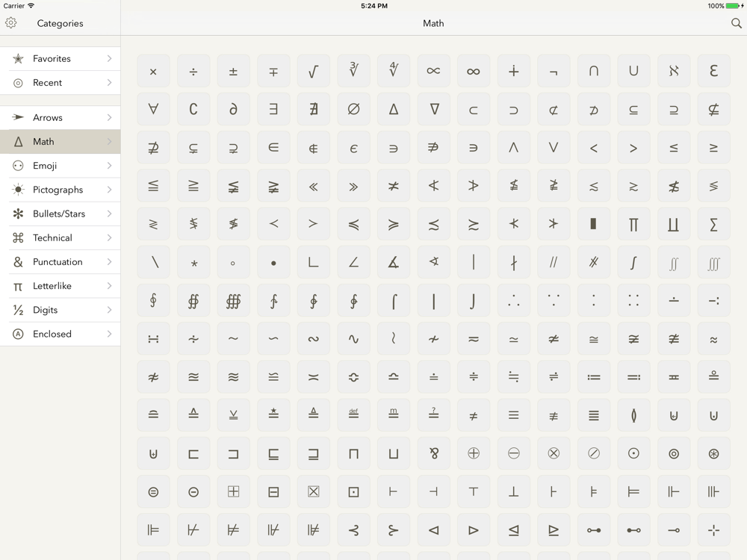Select the angle symbol
Screen dimensions: 747x560
tap(353, 262)
